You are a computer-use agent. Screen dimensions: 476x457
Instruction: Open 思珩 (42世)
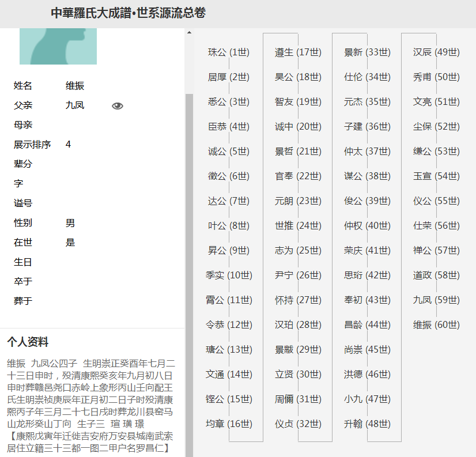pyautogui.click(x=367, y=275)
